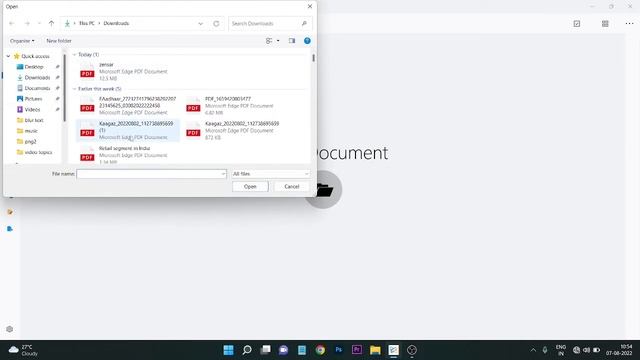Select Pictures in Quick access

tap(33, 99)
